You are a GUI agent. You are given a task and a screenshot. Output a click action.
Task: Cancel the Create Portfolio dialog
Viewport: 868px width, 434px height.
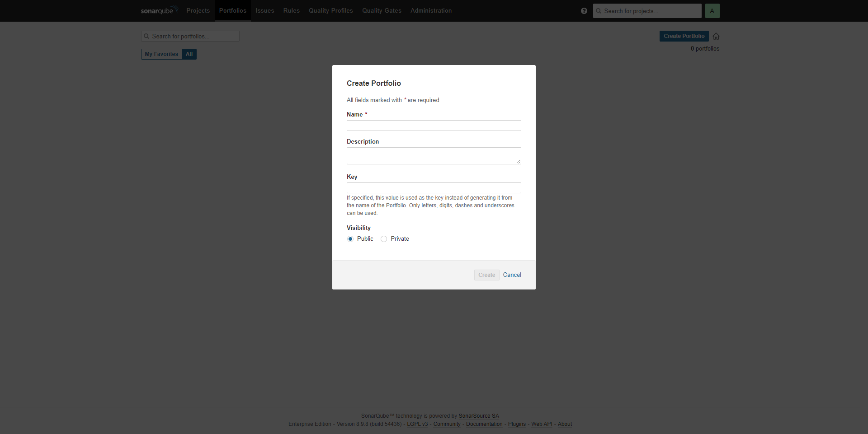click(x=512, y=275)
